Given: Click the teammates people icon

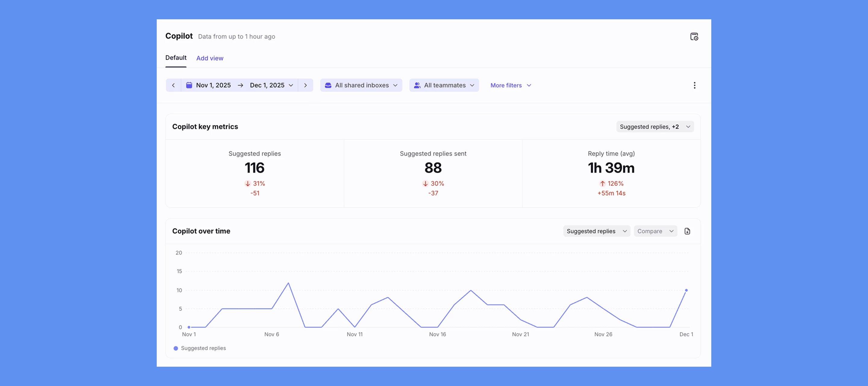Looking at the screenshot, I should [x=417, y=85].
